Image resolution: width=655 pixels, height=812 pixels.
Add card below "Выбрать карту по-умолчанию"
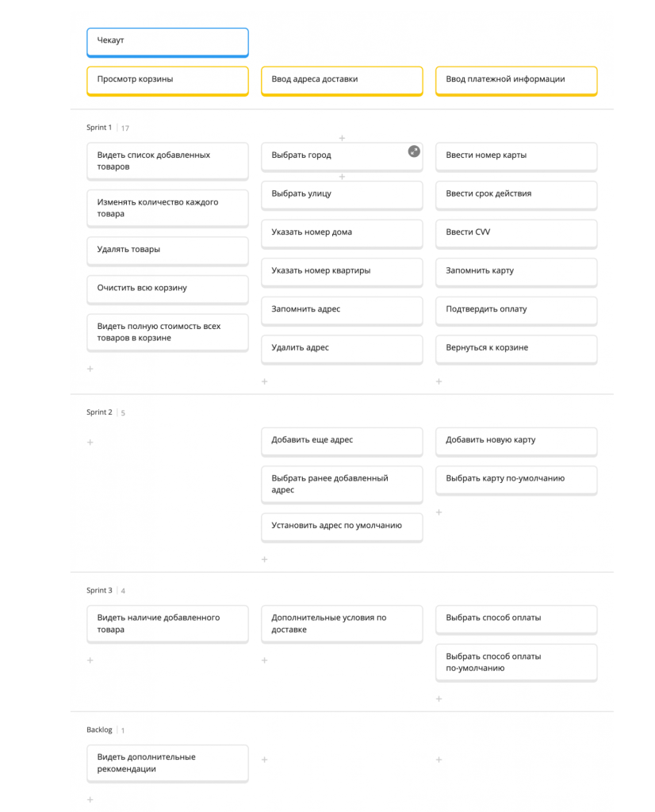439,512
